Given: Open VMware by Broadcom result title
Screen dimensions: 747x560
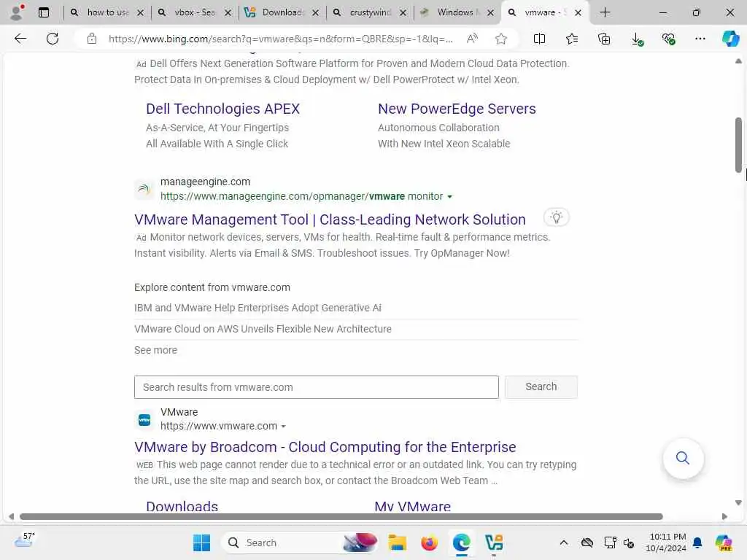Looking at the screenshot, I should tap(325, 447).
